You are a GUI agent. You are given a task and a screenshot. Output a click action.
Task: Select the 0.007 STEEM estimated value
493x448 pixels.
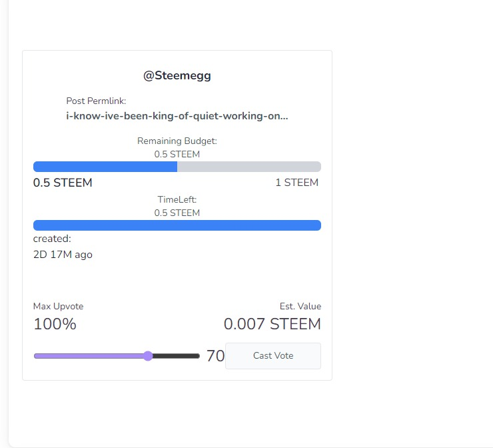(272, 324)
